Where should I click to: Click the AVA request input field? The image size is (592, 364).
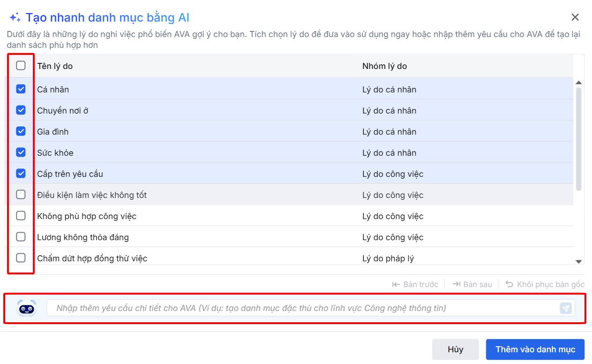point(300,308)
